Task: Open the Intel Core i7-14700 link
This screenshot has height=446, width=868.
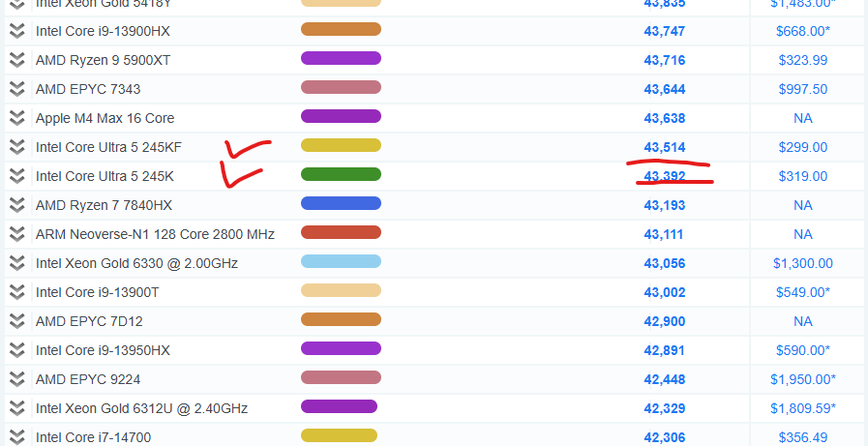Action: [94, 437]
